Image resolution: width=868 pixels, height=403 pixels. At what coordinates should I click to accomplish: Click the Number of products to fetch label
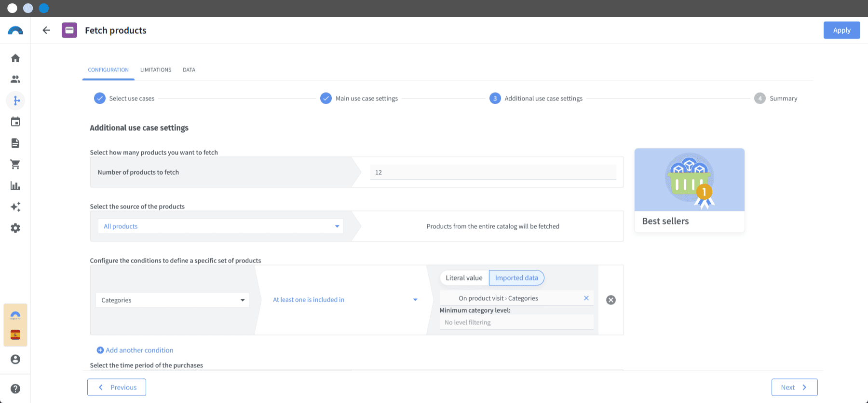click(138, 172)
